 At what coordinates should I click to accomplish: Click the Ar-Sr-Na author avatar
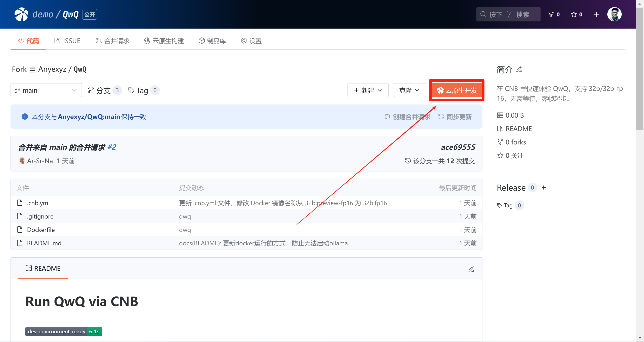click(22, 161)
